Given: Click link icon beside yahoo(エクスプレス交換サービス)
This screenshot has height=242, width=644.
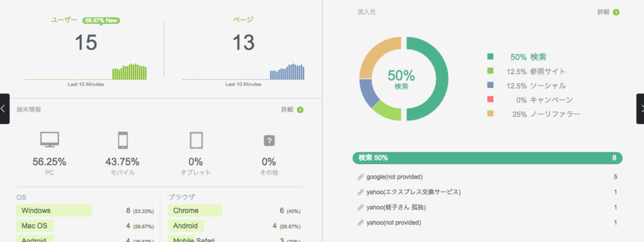Looking at the screenshot, I should pyautogui.click(x=360, y=192).
